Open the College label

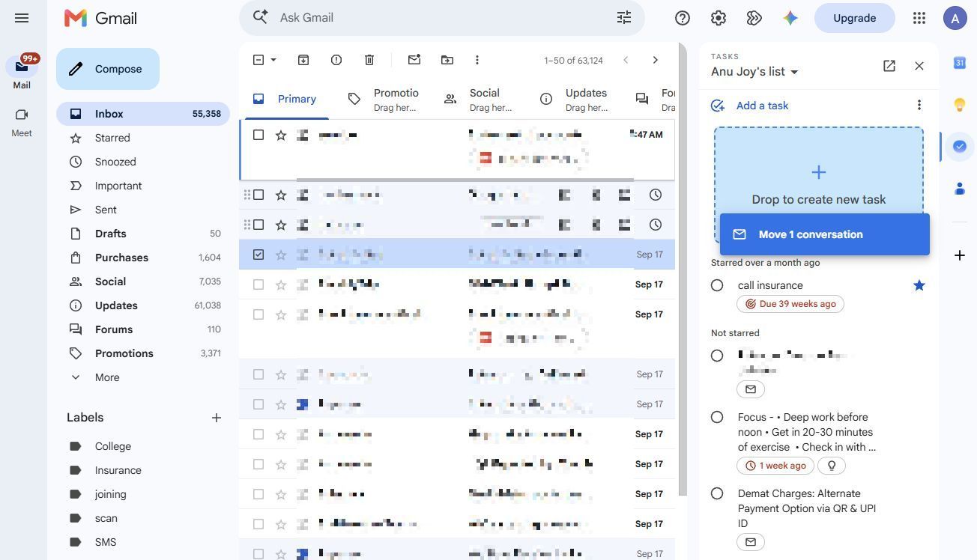pos(143,446)
